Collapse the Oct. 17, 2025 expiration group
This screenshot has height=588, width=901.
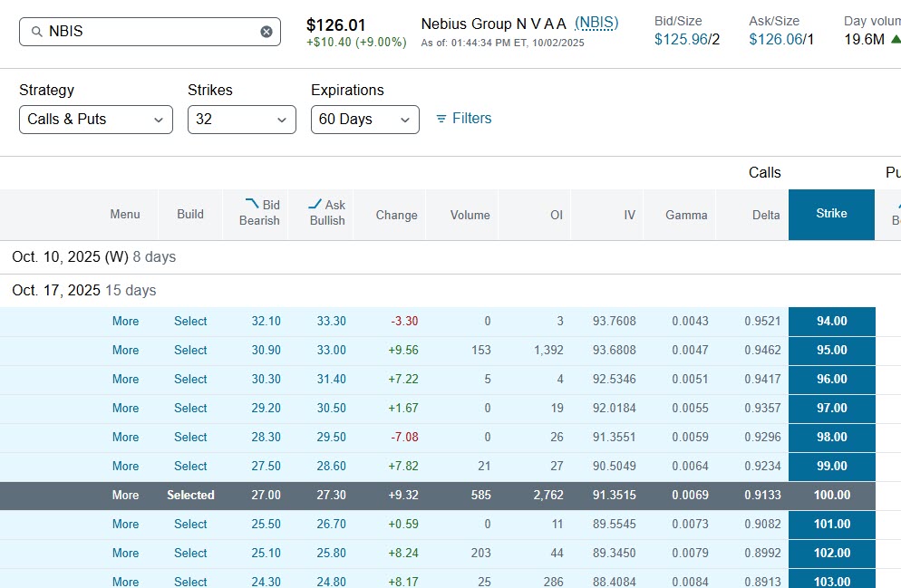pos(84,291)
